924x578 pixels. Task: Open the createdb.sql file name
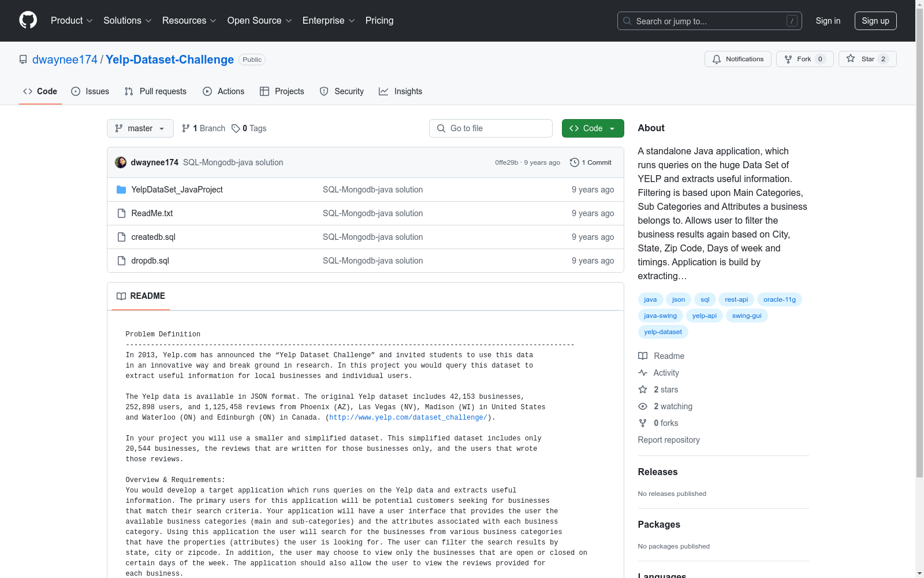pos(153,237)
